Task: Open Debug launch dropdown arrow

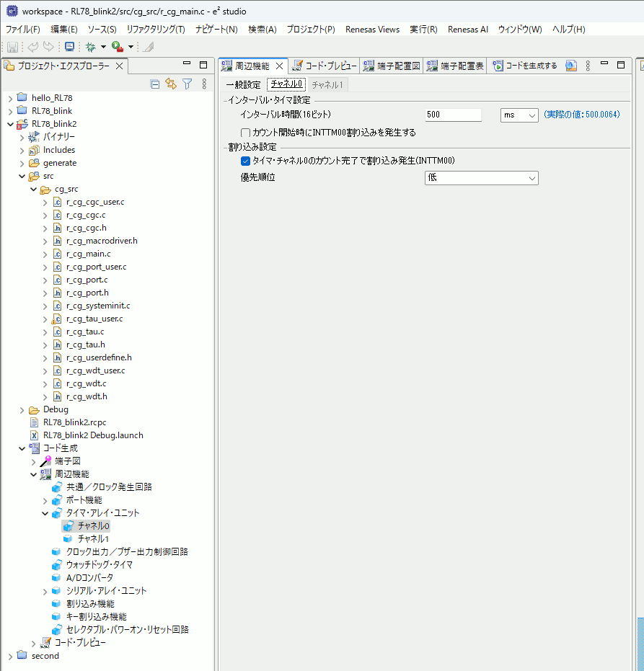Action: [x=103, y=47]
